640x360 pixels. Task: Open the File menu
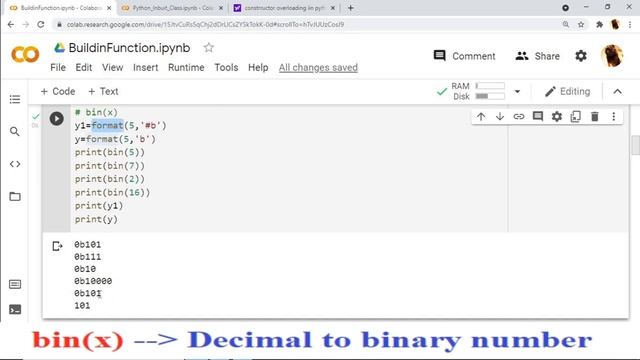pos(58,67)
